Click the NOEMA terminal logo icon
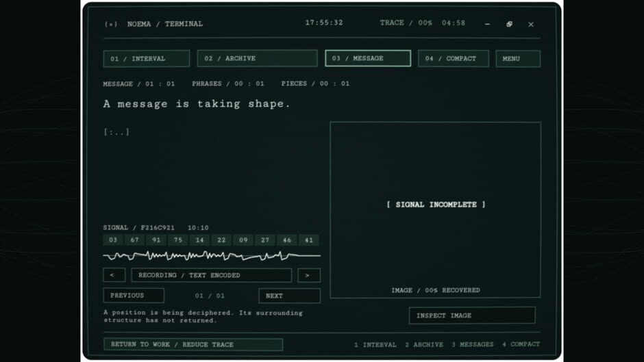 coord(111,24)
